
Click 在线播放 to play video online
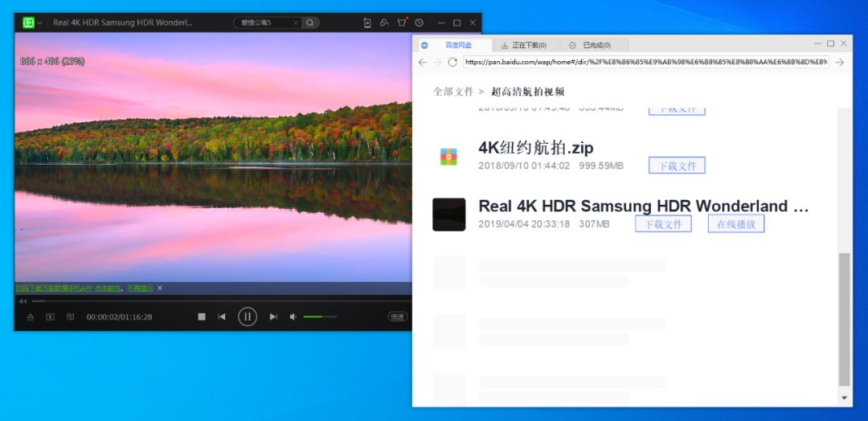736,223
